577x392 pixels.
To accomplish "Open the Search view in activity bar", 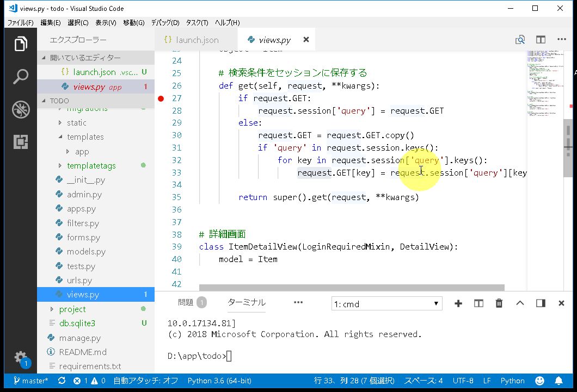I will tap(21, 77).
